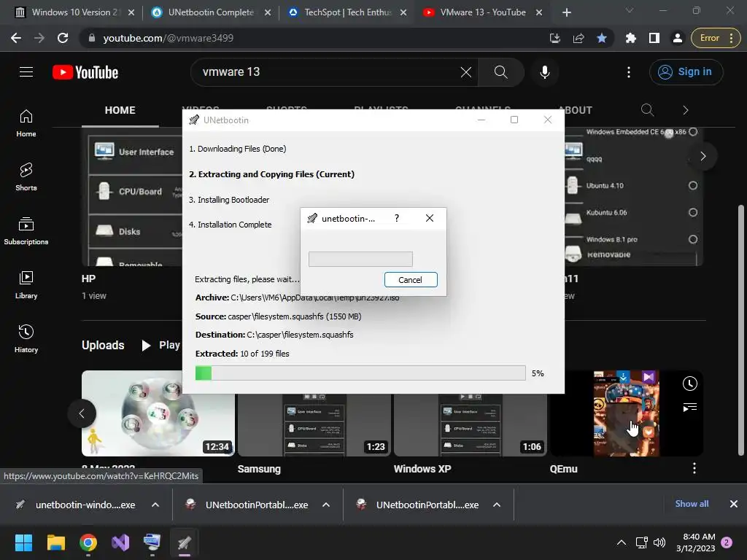Open the volume control in system tray
747x560 pixels.
coord(659,542)
